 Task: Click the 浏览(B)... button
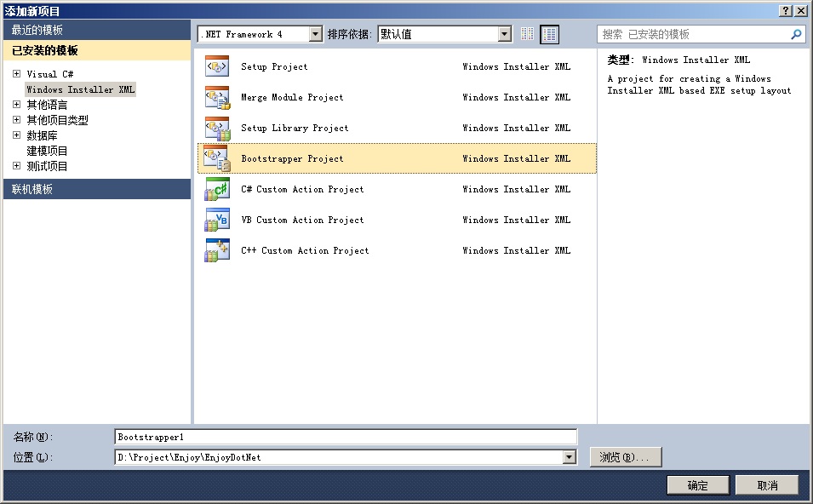tap(626, 457)
